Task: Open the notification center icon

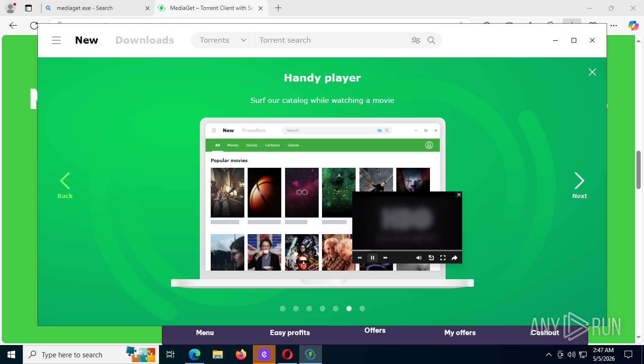Action: click(628, 355)
